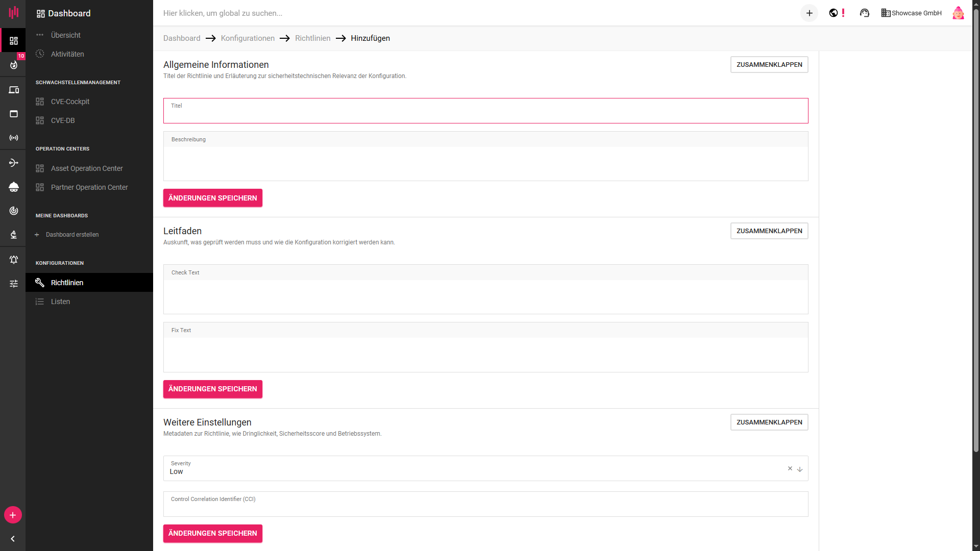This screenshot has width=980, height=551.
Task: Open the sliders settings icon in rail
Action: point(14,284)
